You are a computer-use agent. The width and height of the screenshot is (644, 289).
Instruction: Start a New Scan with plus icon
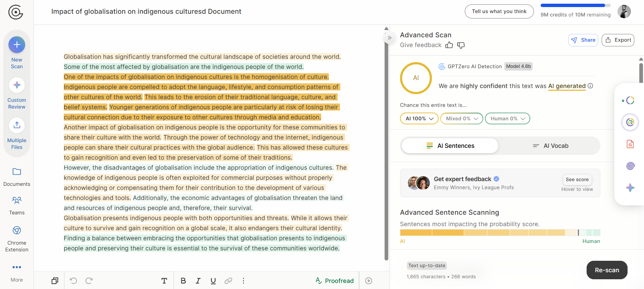tap(17, 45)
